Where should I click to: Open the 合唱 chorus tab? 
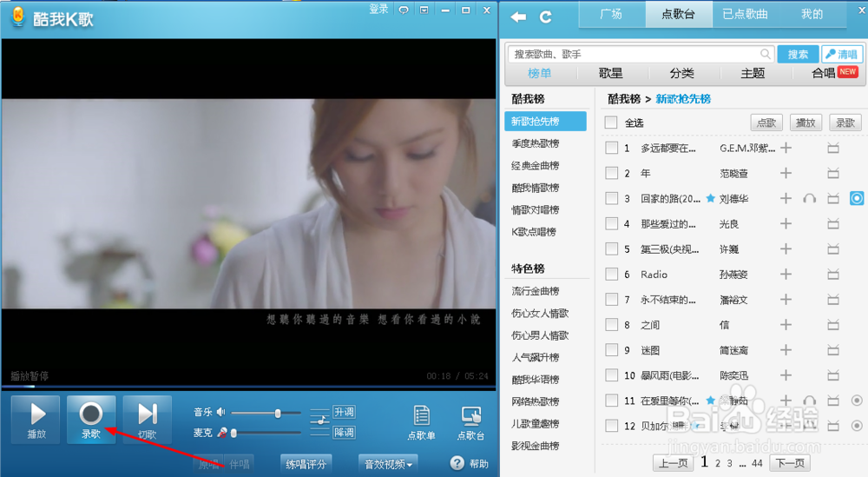tap(824, 73)
